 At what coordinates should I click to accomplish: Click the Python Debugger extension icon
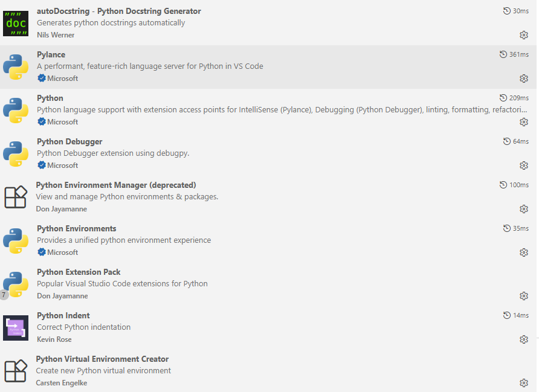(15, 153)
